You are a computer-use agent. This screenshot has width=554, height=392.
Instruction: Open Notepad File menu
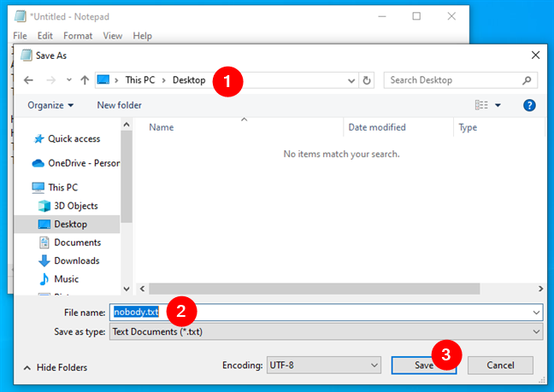[20, 36]
